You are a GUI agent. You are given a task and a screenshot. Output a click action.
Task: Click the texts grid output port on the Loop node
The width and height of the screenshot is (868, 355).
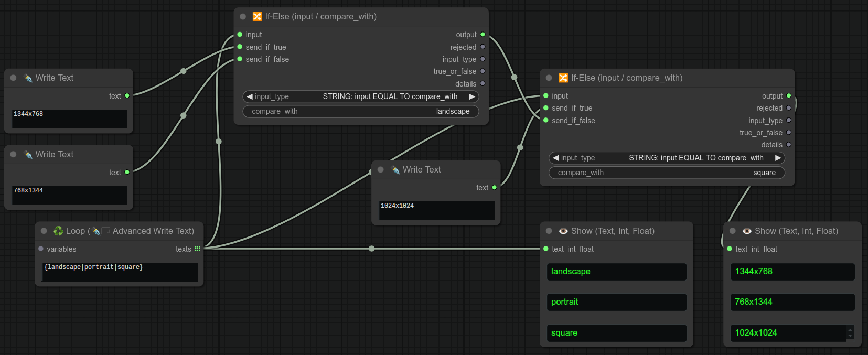point(198,249)
